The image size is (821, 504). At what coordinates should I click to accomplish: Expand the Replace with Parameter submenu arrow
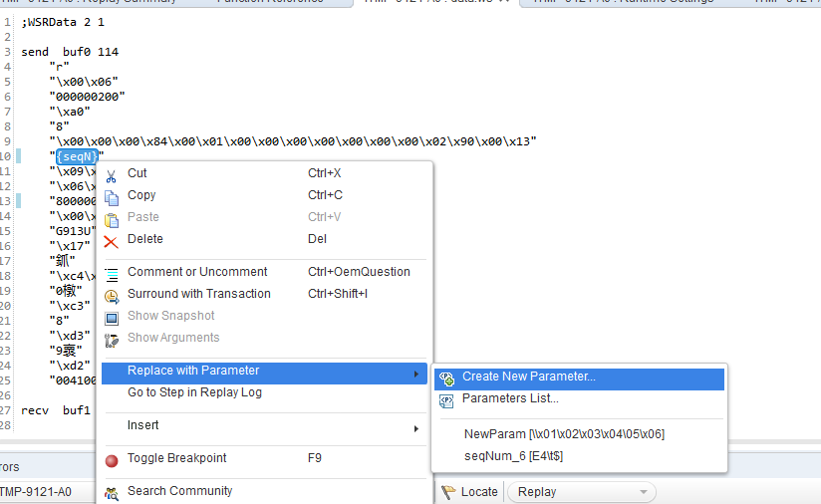pos(415,372)
